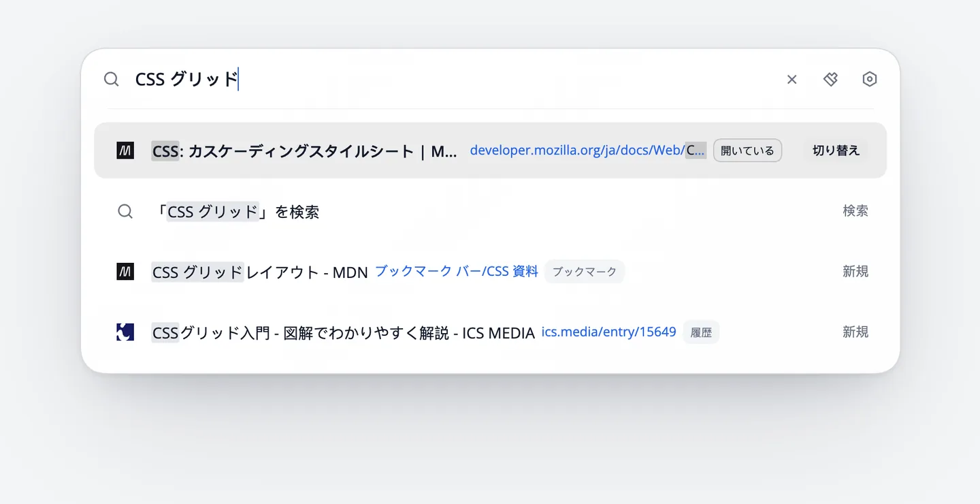
Task: Select CSS: カスケーディングスタイルシート result title
Action: tap(304, 151)
